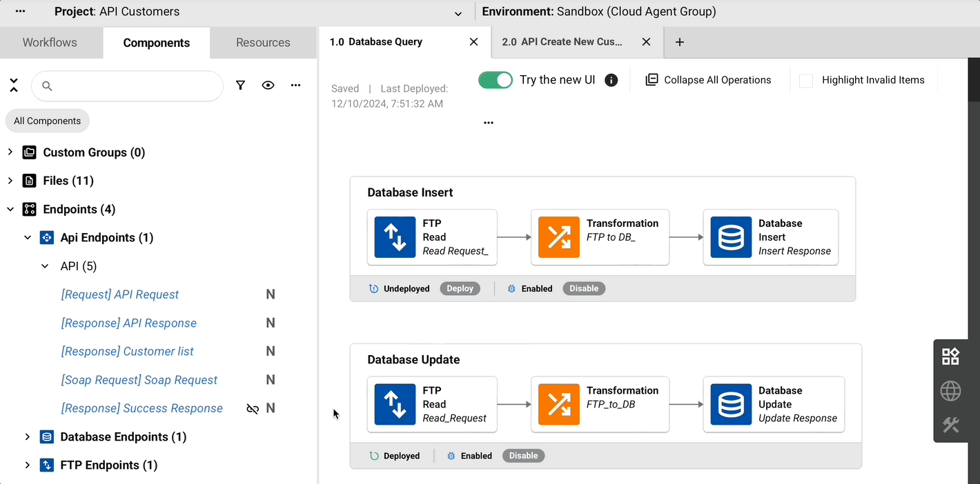
Task: Click the FTP Read icon in Database Insert
Action: (x=395, y=237)
